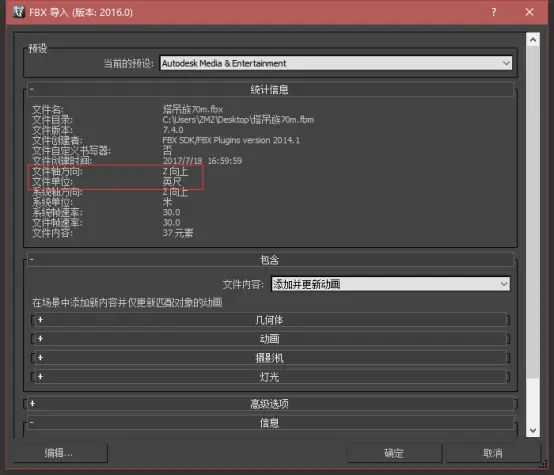Click the vertical scrollbar thumb
Image resolution: width=554 pixels, height=475 pixels.
pyautogui.click(x=533, y=212)
